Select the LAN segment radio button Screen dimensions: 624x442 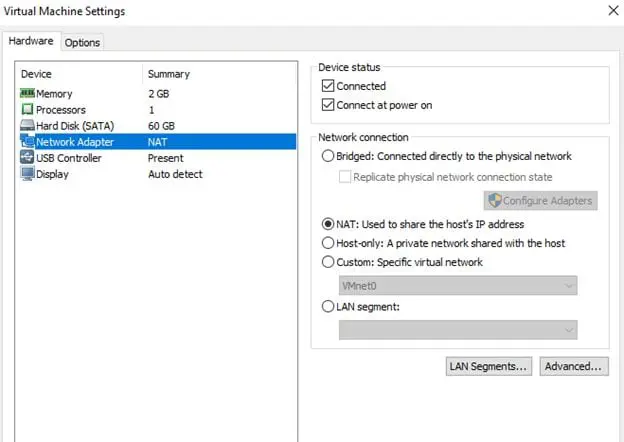pos(328,307)
